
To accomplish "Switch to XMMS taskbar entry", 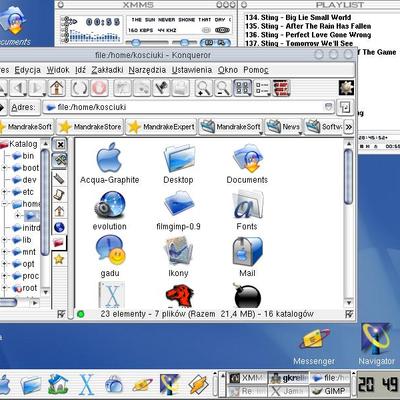I will point(248,378).
